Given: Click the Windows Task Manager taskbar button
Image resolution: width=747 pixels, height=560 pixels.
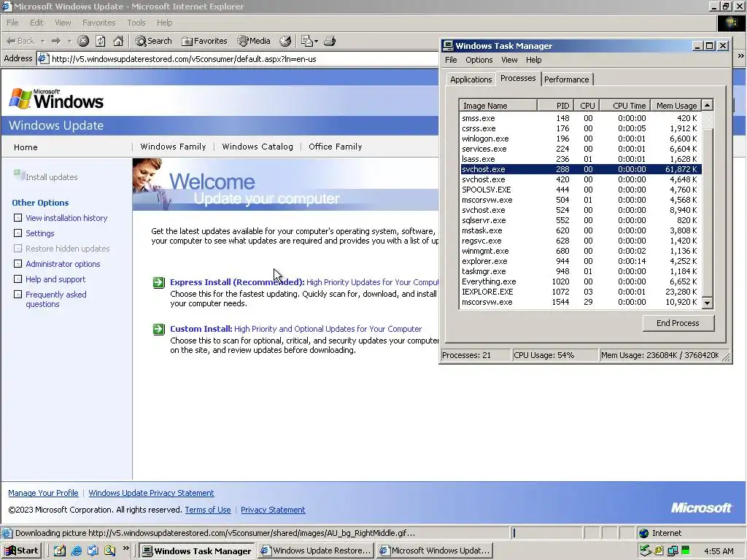Looking at the screenshot, I should (197, 551).
